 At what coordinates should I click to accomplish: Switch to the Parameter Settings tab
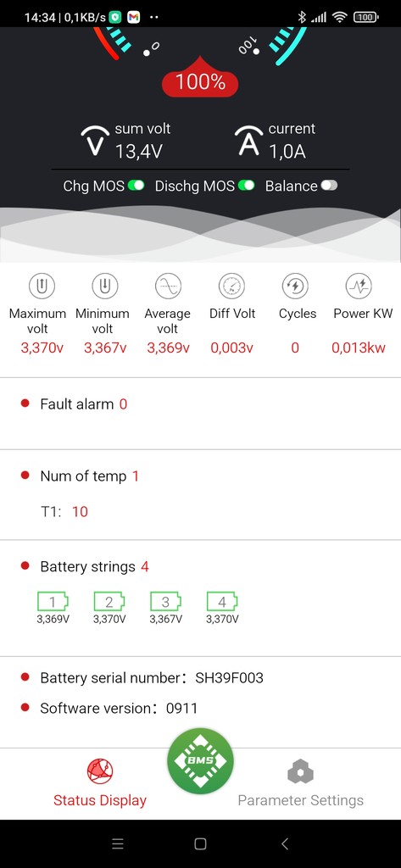click(x=301, y=782)
